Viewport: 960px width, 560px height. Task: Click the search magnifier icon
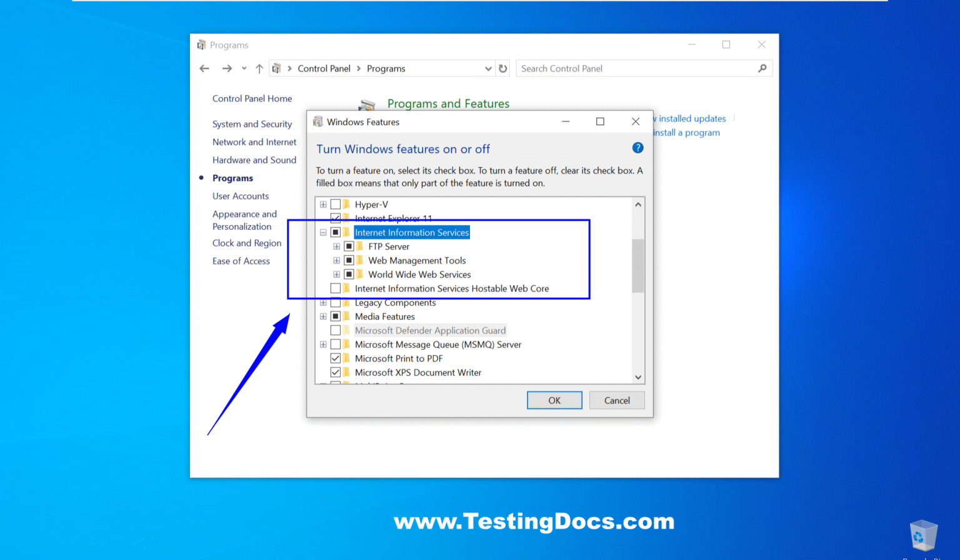[x=762, y=68]
